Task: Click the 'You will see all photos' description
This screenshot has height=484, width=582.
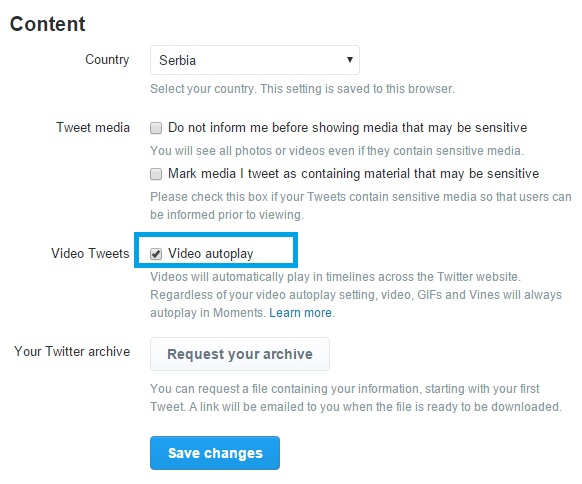Action: (x=337, y=151)
